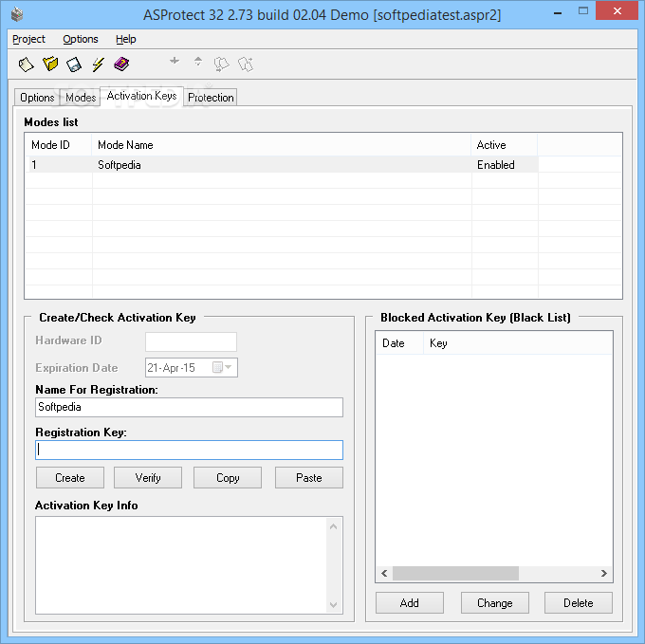Click the lightning bolt Protect icon
This screenshot has height=644, width=645.
(98, 64)
